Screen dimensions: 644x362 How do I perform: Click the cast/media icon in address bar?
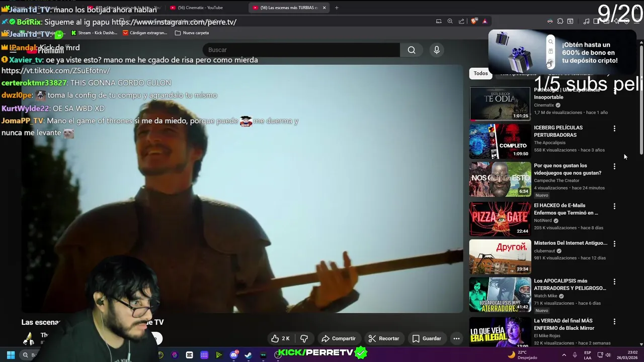439,21
